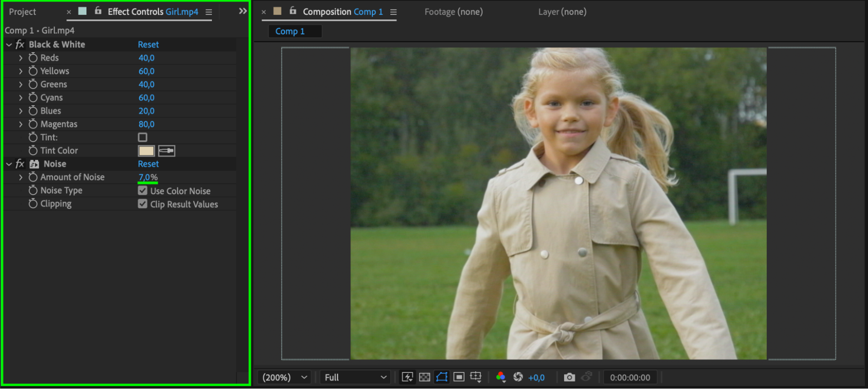Click the reset exposure aperture icon
This screenshot has height=389, width=868.
tap(518, 377)
